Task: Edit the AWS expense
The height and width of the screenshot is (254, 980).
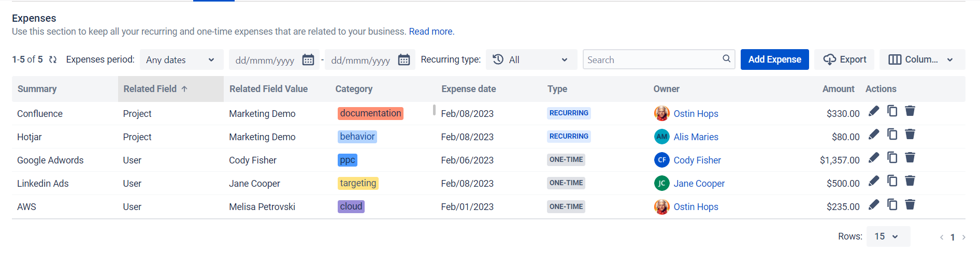Action: click(x=874, y=205)
